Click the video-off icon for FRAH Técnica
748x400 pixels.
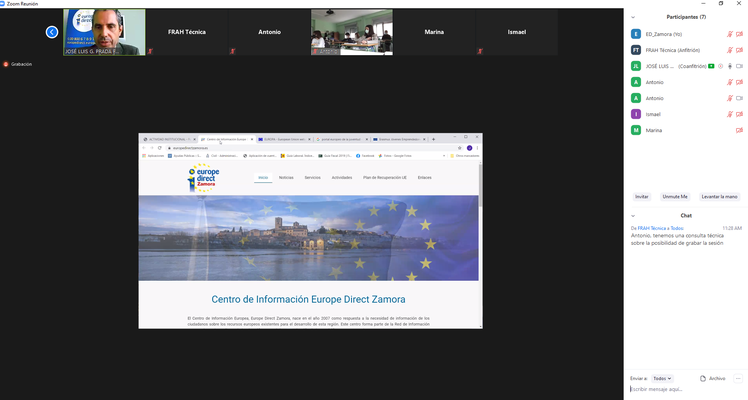(739, 50)
